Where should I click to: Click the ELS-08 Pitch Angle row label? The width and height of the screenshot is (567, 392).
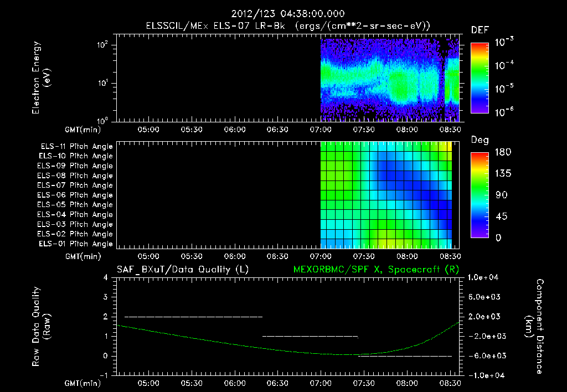pyautogui.click(x=75, y=176)
